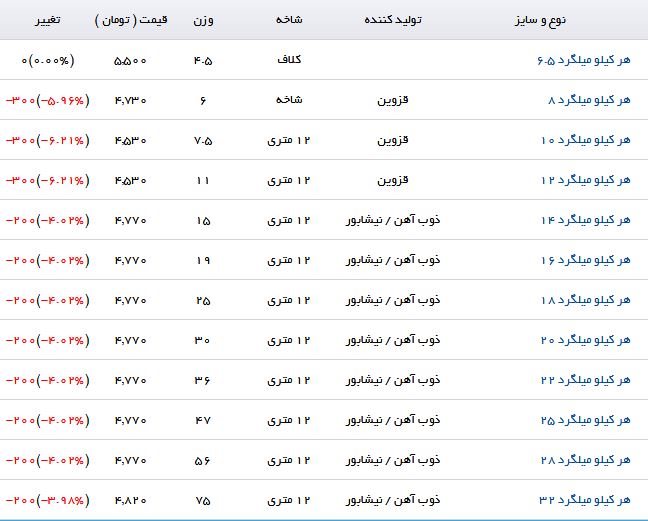The width and height of the screenshot is (648, 521).
Task: Select price ۴,۷۷۰ in میلگرد ۲۵ row
Action: [131, 421]
